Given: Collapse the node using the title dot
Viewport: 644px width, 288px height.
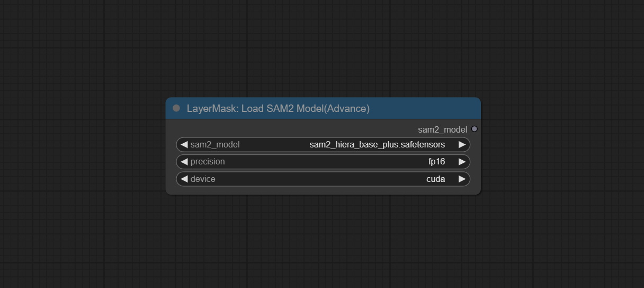Looking at the screenshot, I should tap(176, 108).
